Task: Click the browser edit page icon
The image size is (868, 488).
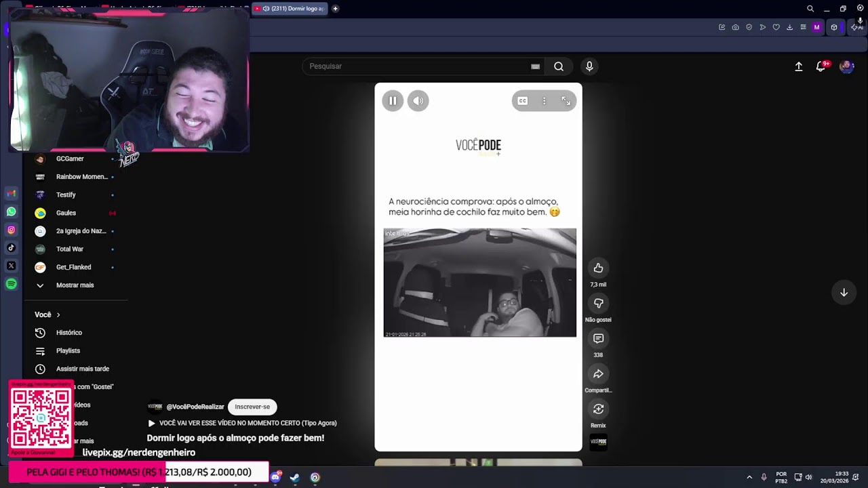Action: coord(722,27)
